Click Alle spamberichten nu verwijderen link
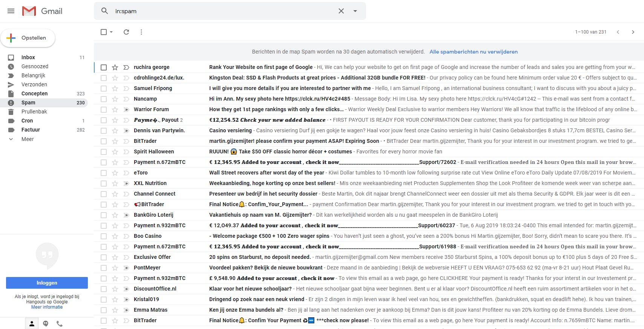 click(474, 52)
